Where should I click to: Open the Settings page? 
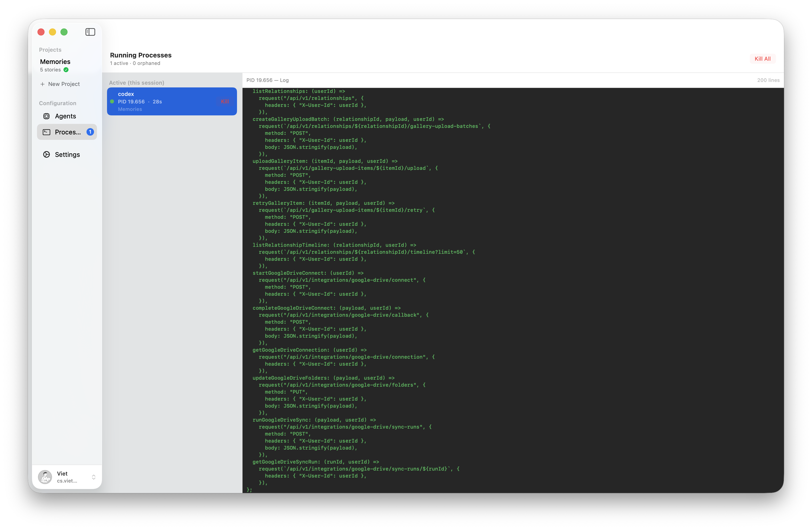tap(67, 155)
